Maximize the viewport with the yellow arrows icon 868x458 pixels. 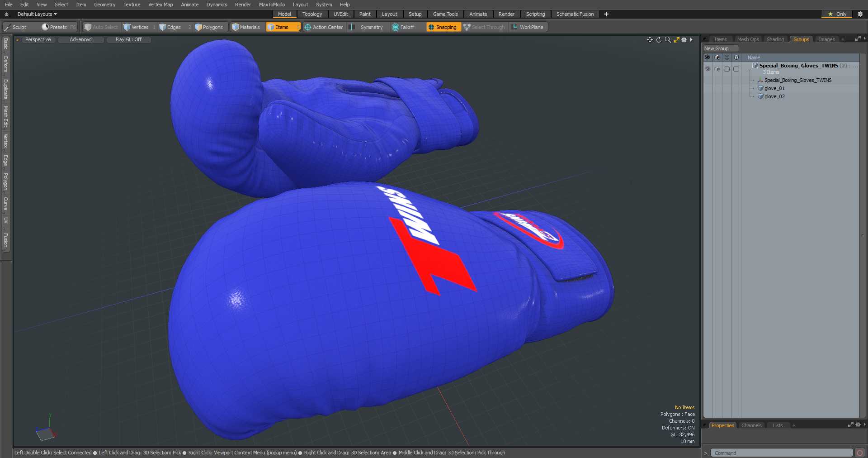click(677, 40)
